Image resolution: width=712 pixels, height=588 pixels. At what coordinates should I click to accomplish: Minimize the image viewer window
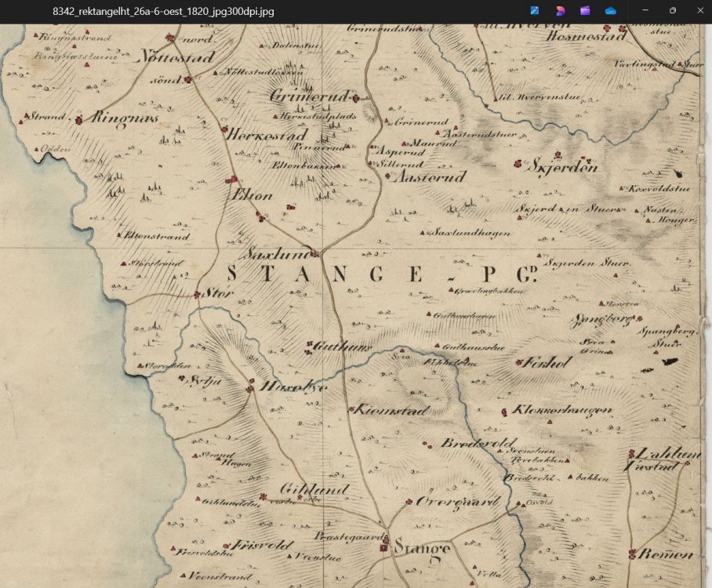645,11
